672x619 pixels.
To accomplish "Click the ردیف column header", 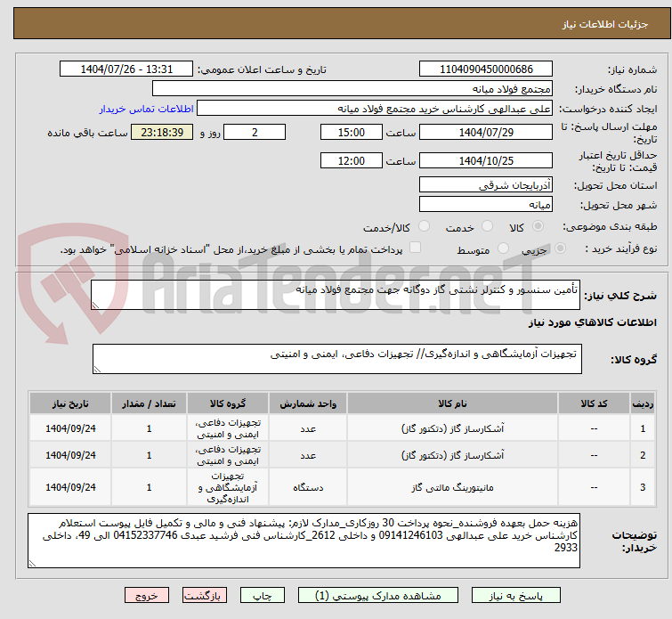I will pos(643,403).
